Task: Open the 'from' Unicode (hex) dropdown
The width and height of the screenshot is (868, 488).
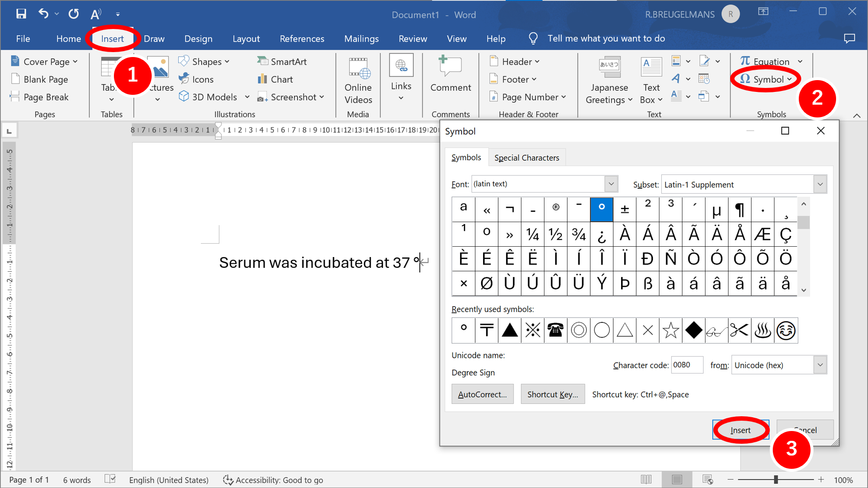Action: [x=820, y=365]
